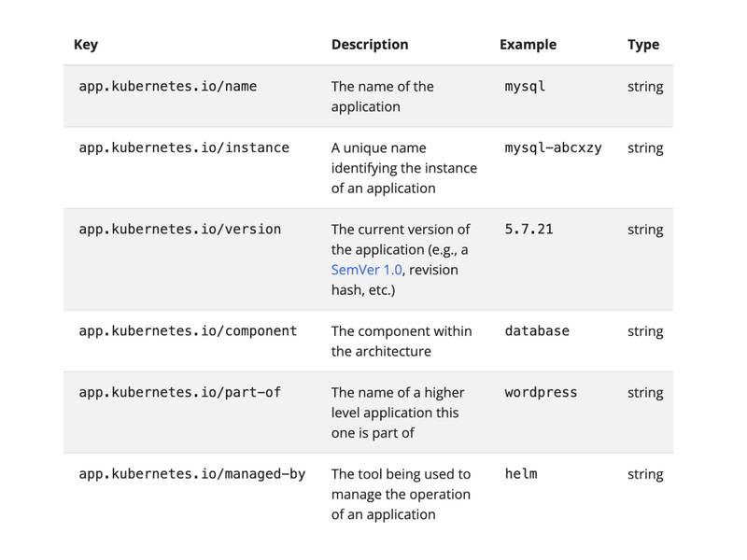This screenshot has width=747, height=560.
Task: Select the app.kubernetes.io/version key text
Action: pos(179,230)
